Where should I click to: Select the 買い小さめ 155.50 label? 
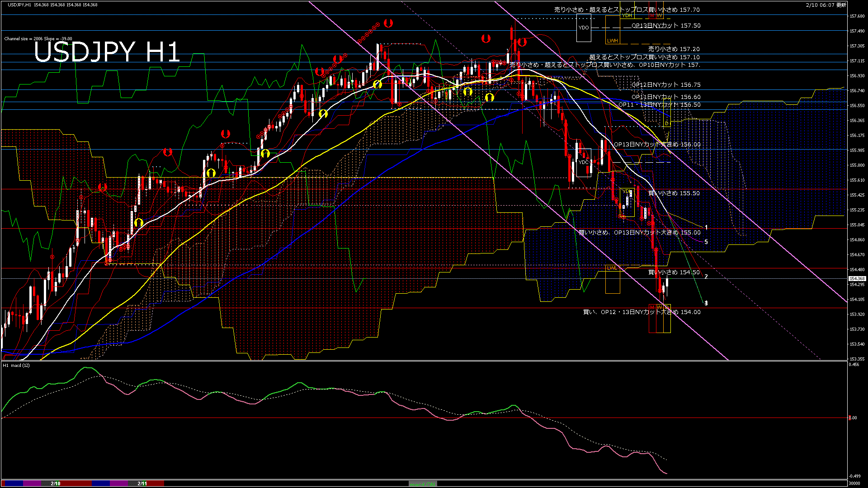674,193
